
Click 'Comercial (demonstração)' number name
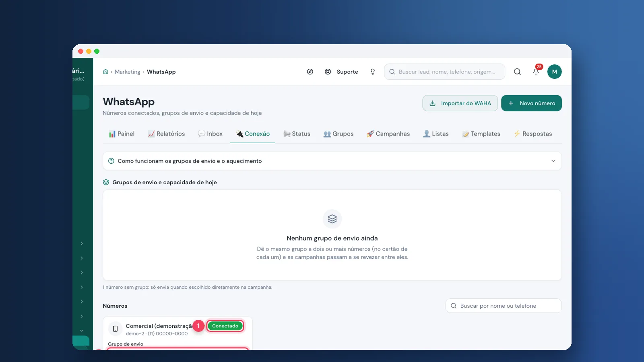point(159,326)
